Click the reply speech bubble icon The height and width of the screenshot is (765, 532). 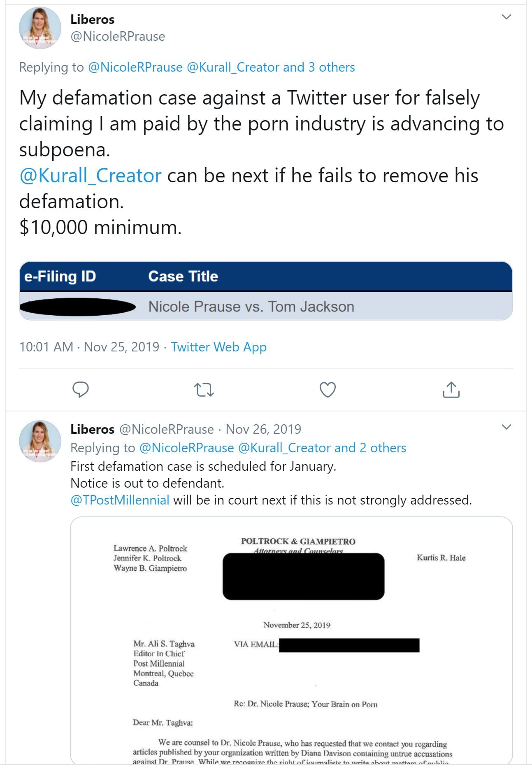[81, 389]
